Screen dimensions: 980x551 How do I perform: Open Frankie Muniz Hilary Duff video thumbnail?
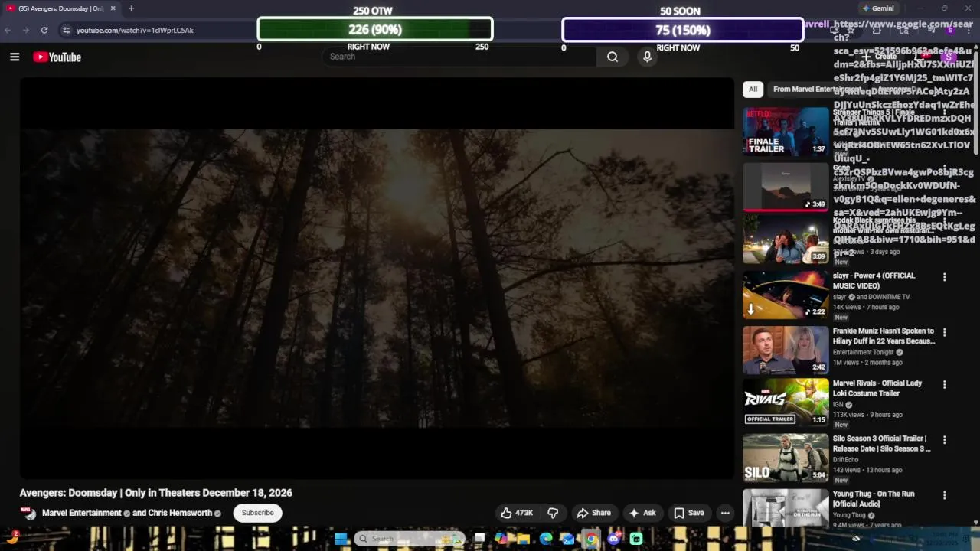(786, 350)
